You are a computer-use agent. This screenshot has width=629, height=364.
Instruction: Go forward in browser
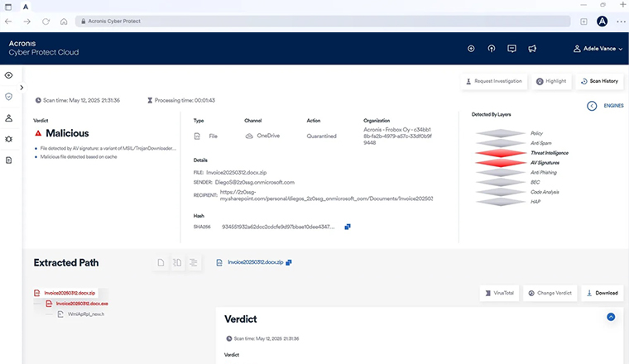coord(26,22)
